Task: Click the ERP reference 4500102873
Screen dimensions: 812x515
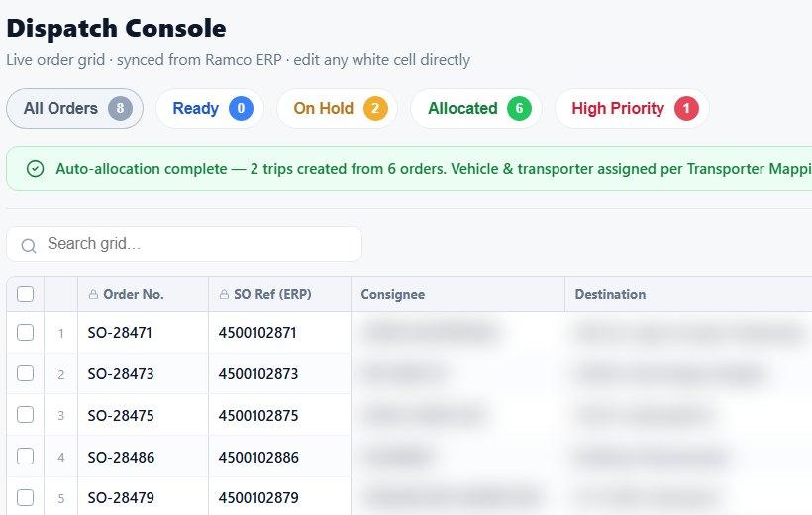Action: coord(257,373)
